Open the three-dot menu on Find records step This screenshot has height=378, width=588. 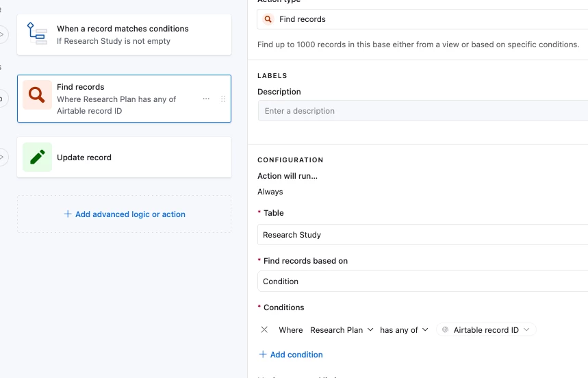pos(206,99)
